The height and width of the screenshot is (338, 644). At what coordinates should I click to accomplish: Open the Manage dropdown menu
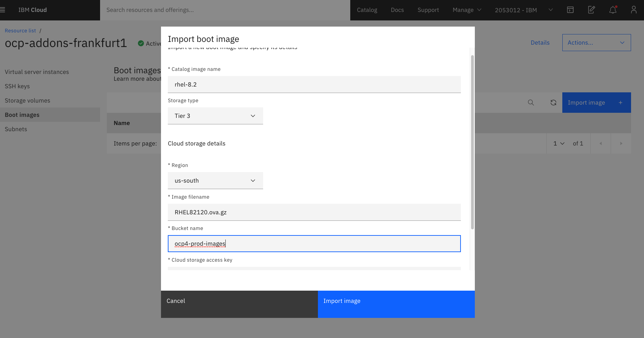coord(467,10)
